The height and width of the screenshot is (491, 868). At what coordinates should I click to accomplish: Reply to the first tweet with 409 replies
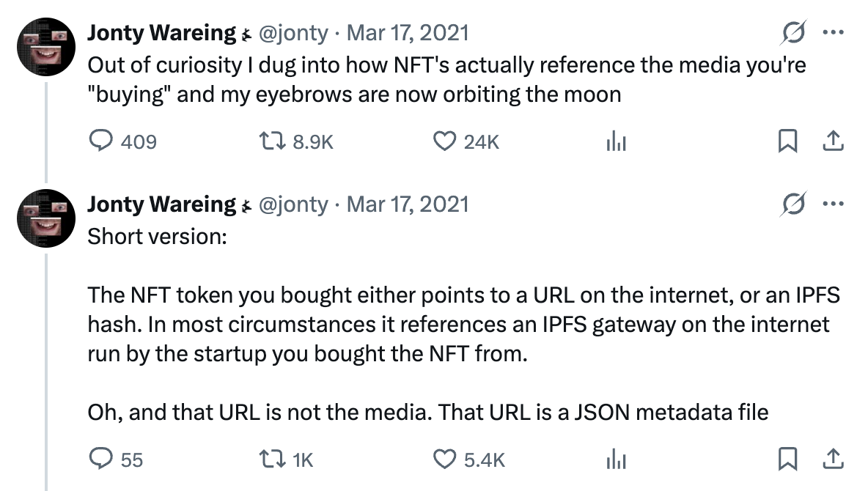point(99,141)
